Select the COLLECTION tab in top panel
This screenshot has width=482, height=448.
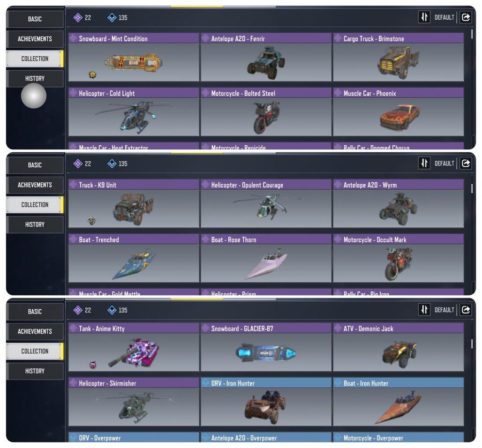pos(35,59)
